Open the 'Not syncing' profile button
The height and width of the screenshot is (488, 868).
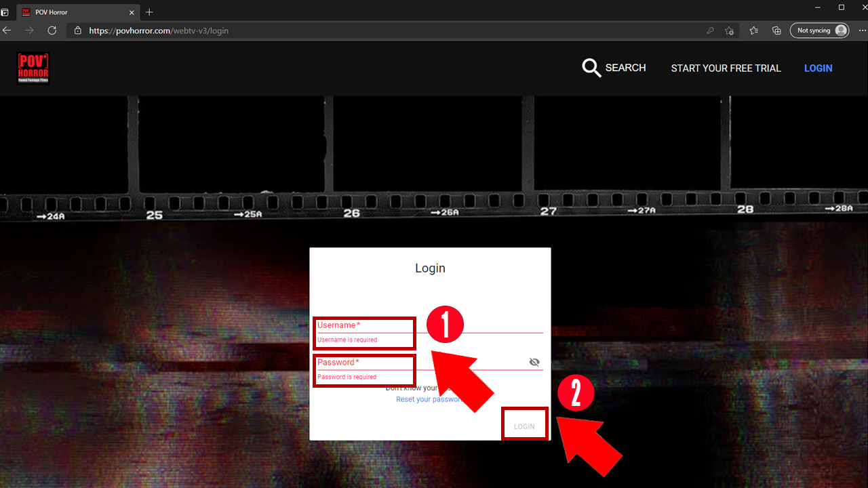[819, 30]
